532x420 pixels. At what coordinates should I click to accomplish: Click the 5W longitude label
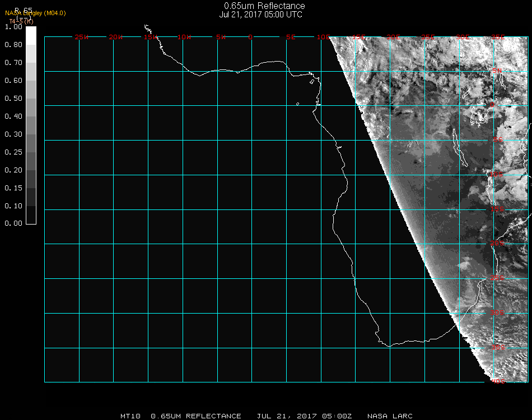221,37
